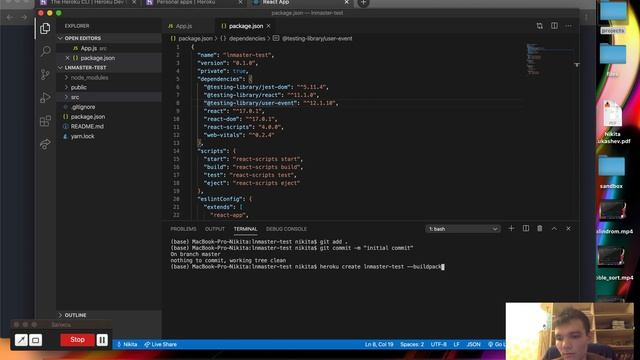The width and height of the screenshot is (640, 360).
Task: Split the editor to the right
Action: [x=554, y=26]
